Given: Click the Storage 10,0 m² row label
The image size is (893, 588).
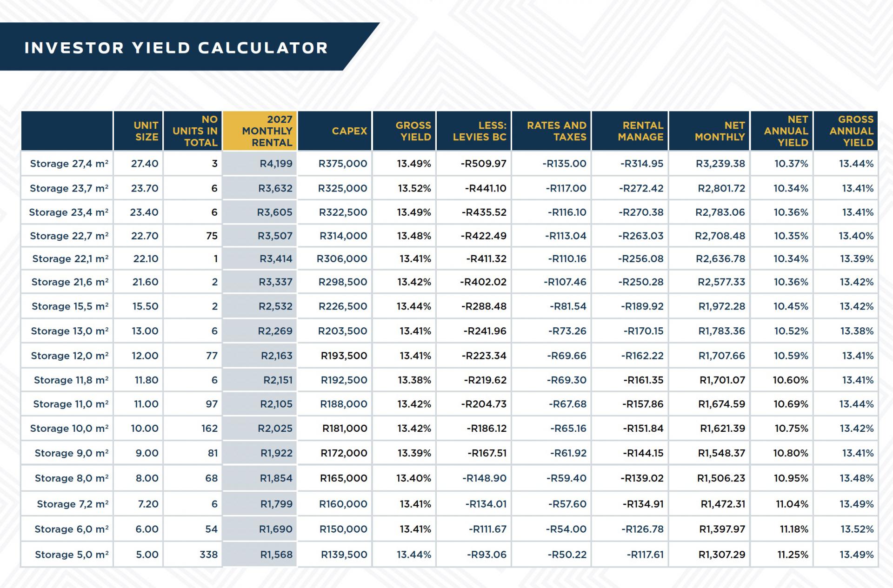Looking at the screenshot, I should [x=69, y=429].
